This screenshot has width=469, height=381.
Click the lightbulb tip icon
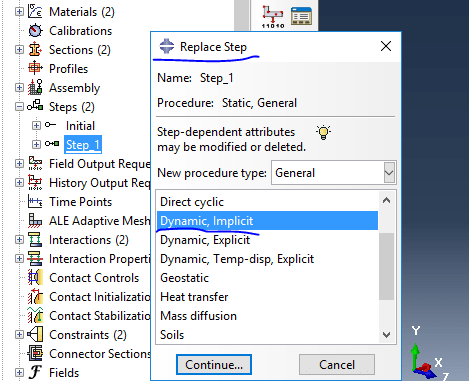click(323, 132)
